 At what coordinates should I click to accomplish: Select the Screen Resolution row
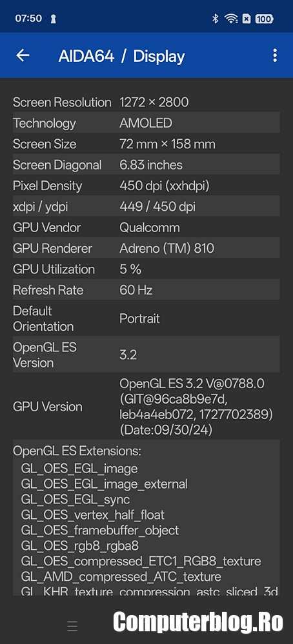pos(146,102)
